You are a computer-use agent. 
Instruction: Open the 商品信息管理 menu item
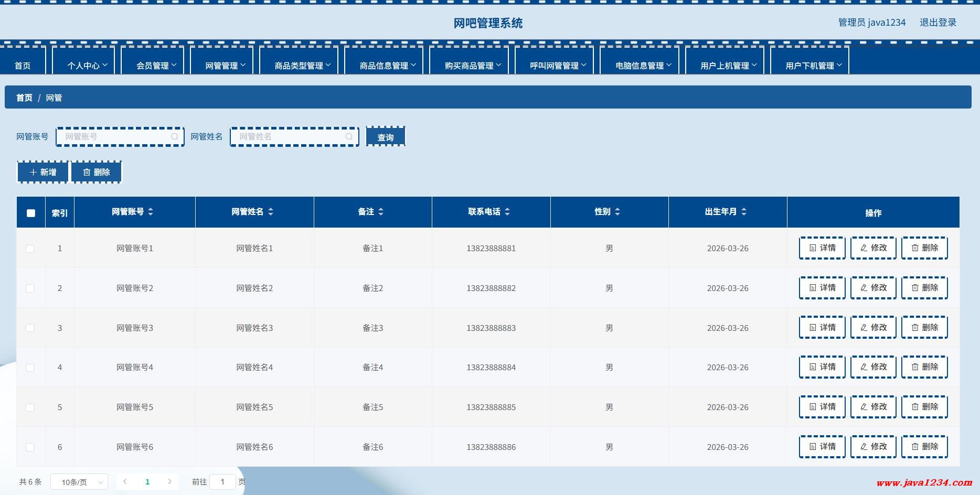387,66
